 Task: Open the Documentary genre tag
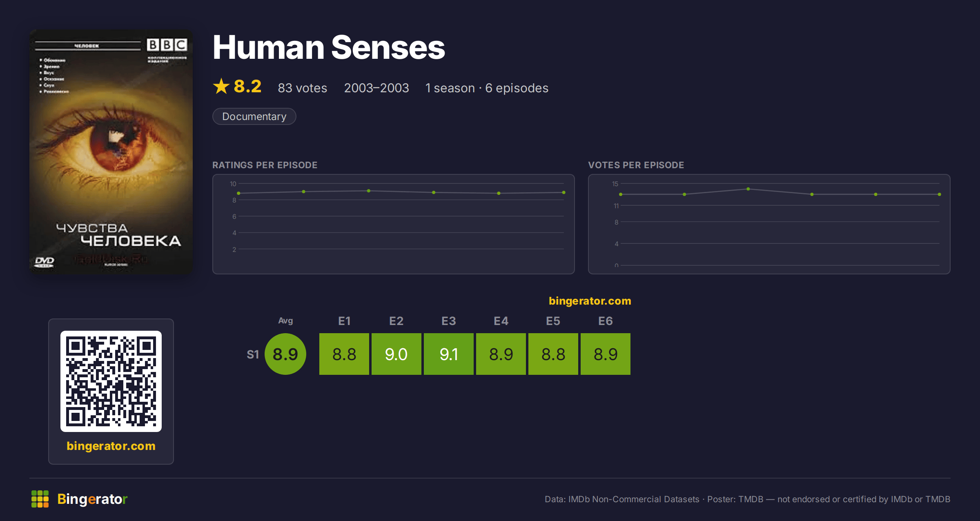tap(254, 116)
